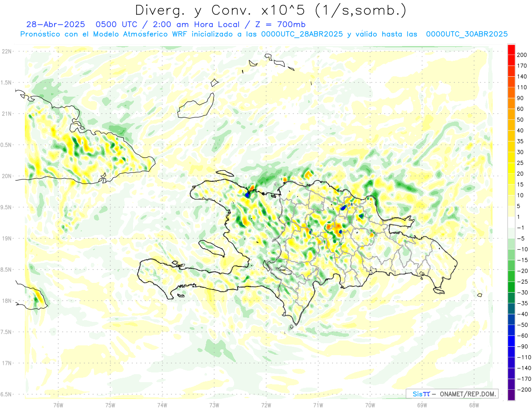Click the 22N latitude label

click(6, 51)
